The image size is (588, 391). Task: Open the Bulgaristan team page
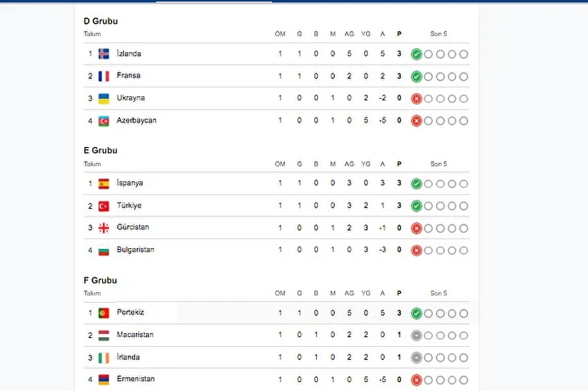pos(136,250)
